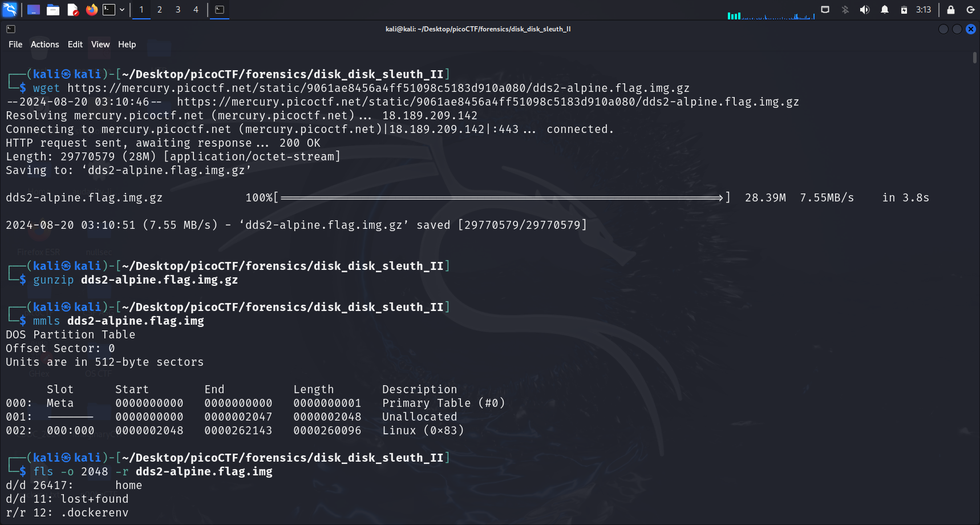
Task: Launch Firefox from the top panel
Action: tap(91, 10)
